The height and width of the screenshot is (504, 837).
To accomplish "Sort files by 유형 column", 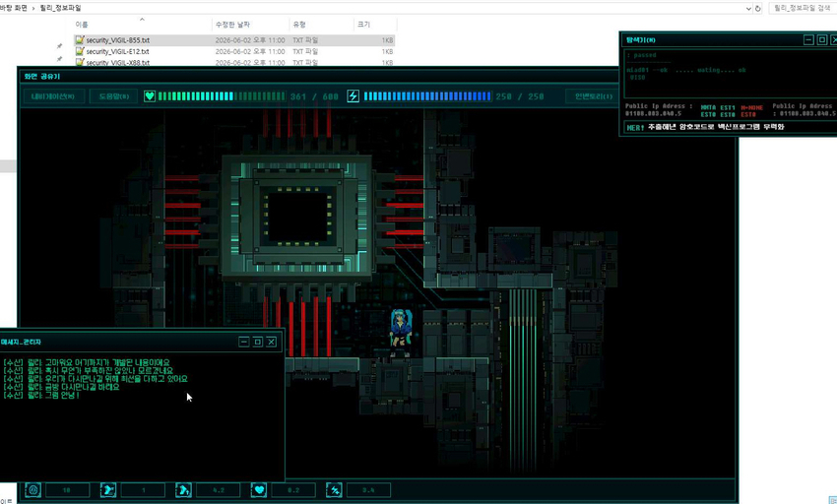I will [299, 25].
